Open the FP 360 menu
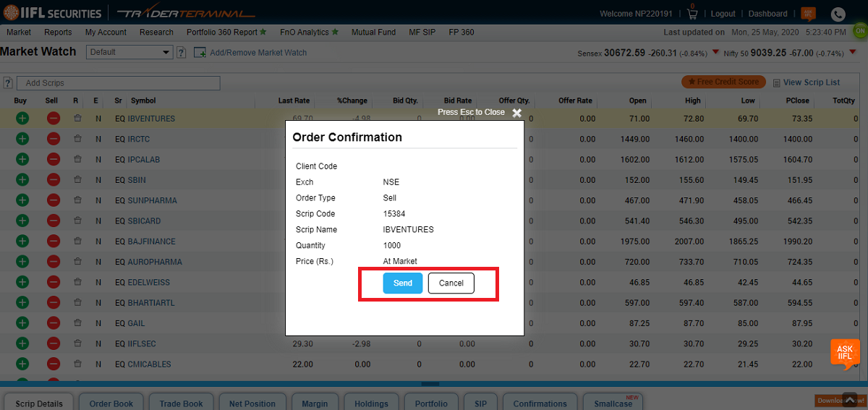This screenshot has width=868, height=410. 461,32
